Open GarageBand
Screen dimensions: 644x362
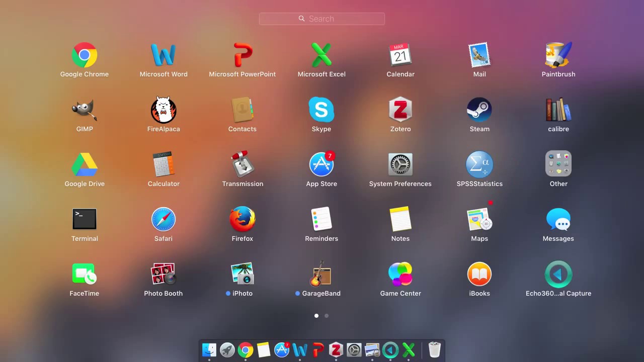pos(321,275)
